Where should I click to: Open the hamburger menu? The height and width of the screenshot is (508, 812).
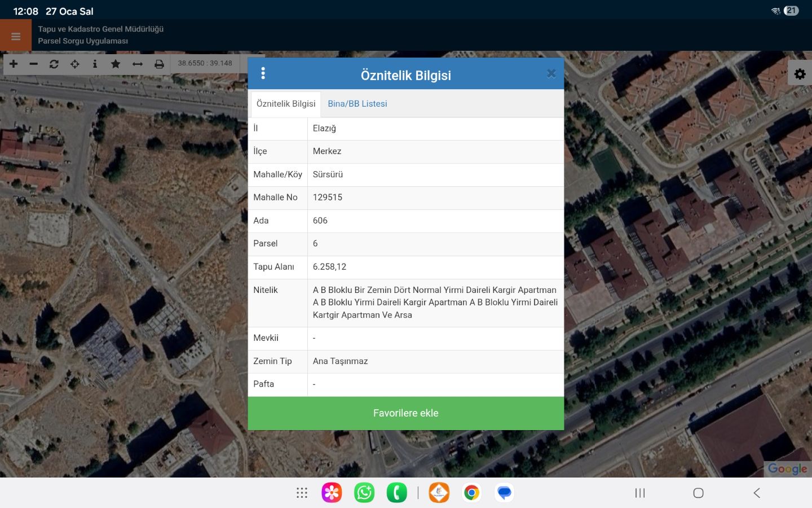pyautogui.click(x=16, y=36)
